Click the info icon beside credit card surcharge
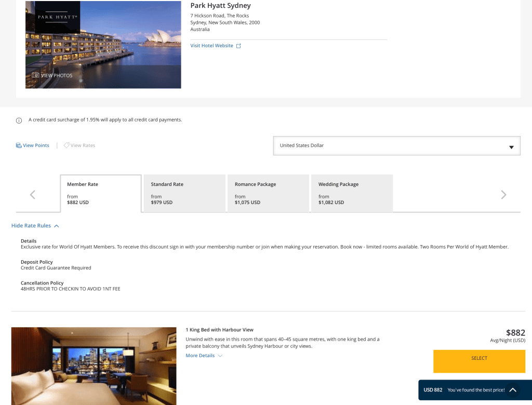Image resolution: width=532 pixels, height=405 pixels. (x=19, y=120)
